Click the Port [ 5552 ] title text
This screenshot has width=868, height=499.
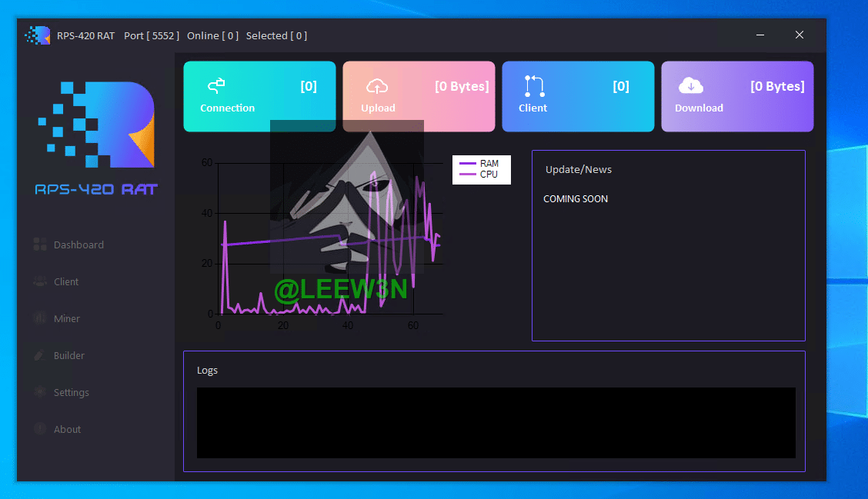152,35
